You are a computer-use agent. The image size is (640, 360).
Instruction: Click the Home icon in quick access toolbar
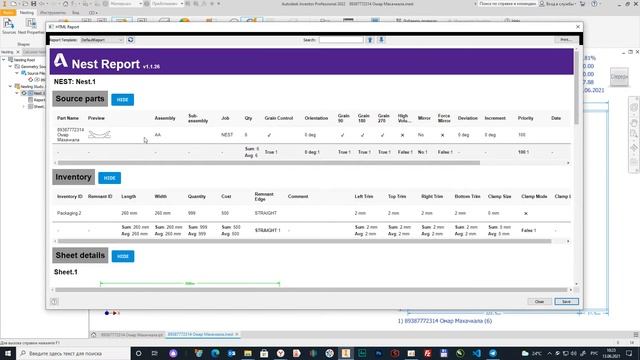[65, 4]
